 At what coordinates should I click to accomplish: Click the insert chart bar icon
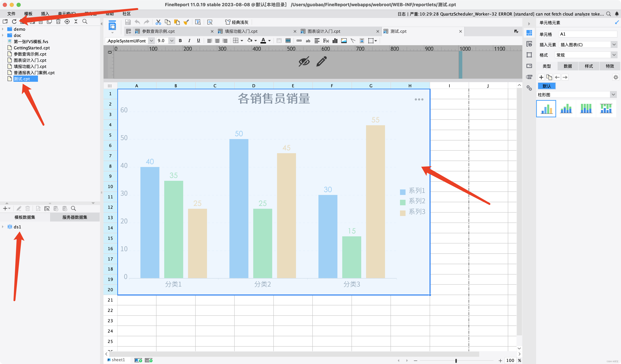pyautogui.click(x=335, y=41)
